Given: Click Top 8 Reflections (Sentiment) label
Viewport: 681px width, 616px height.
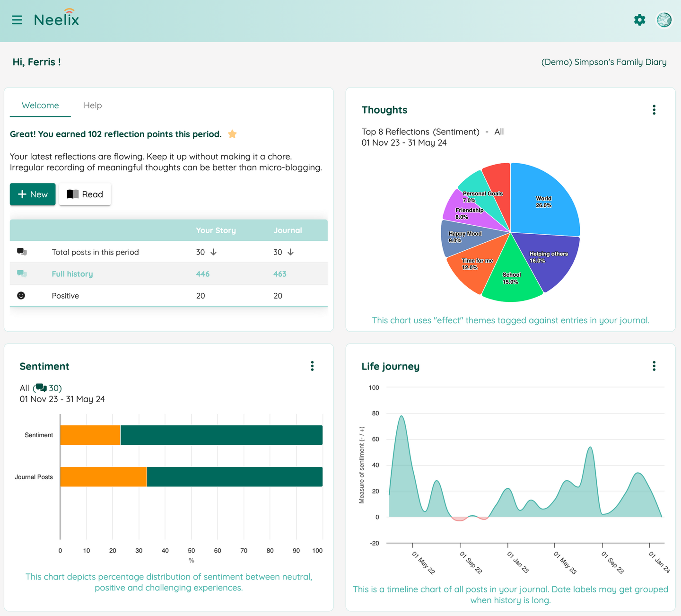Looking at the screenshot, I should pyautogui.click(x=420, y=132).
